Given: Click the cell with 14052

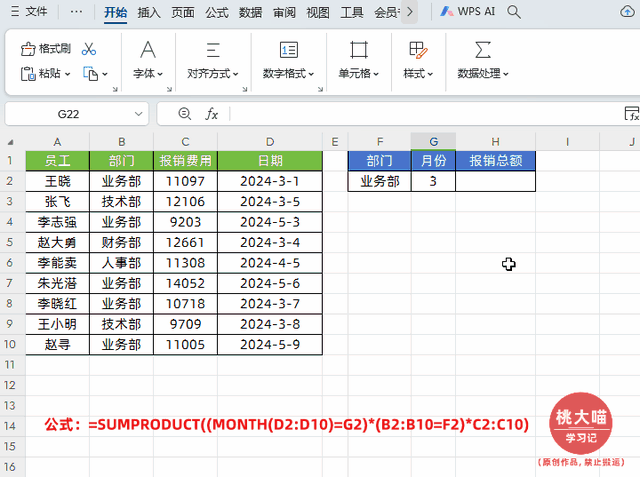Looking at the screenshot, I should (185, 283).
